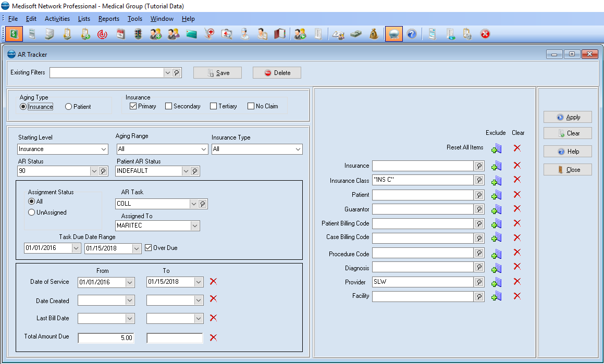The height and width of the screenshot is (364, 604).
Task: Open the doctor provider toolbar icon
Action: click(244, 34)
